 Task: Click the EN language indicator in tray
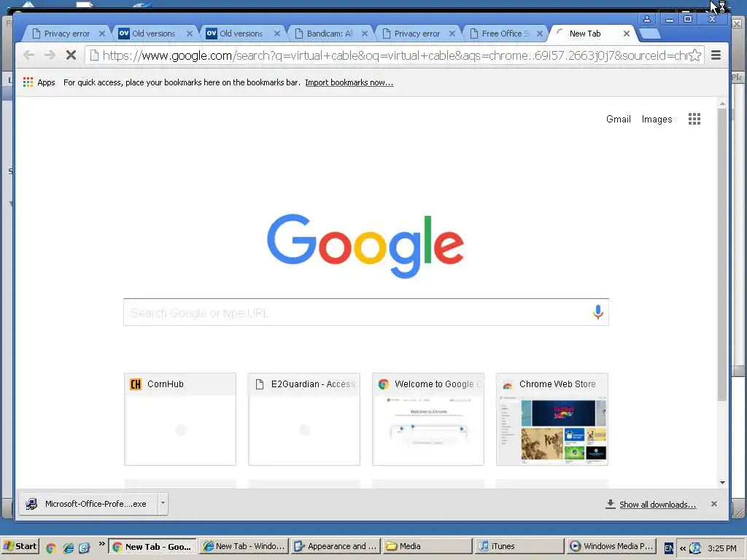click(669, 548)
